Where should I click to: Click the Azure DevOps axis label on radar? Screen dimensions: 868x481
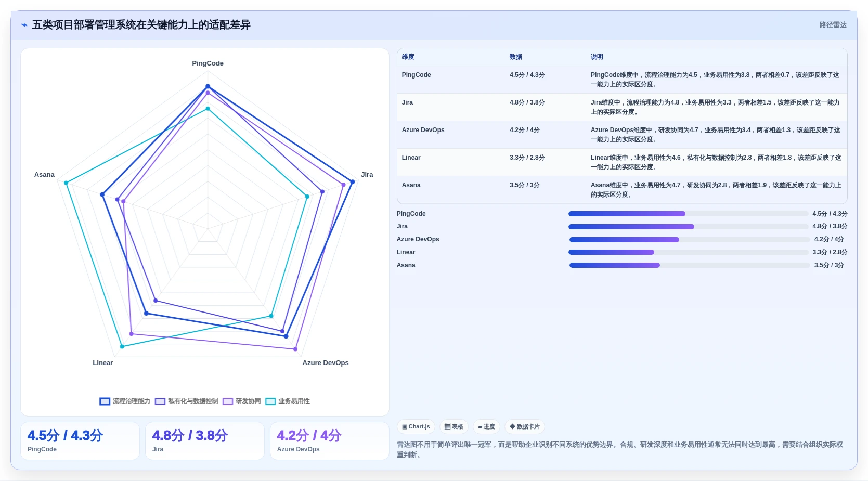(x=326, y=363)
